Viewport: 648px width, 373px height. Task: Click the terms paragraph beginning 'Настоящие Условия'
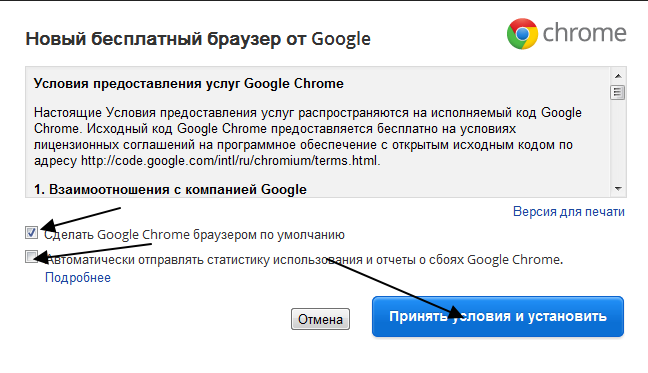click(x=308, y=136)
